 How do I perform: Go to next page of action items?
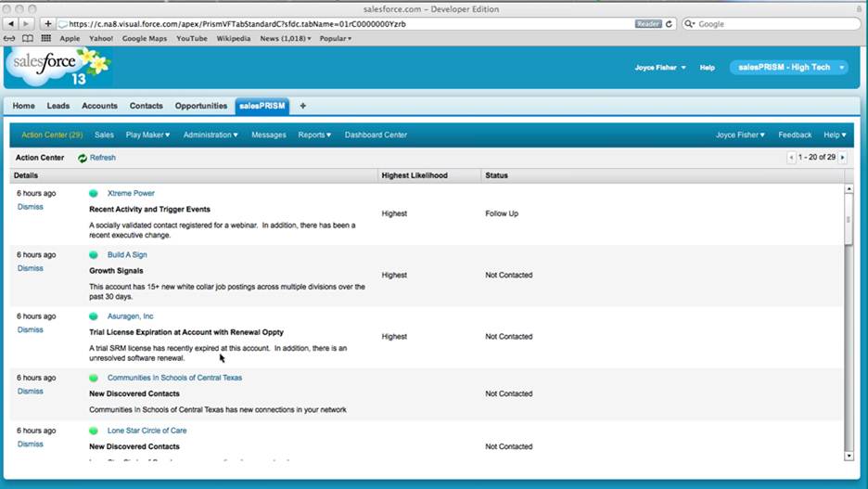(x=843, y=158)
